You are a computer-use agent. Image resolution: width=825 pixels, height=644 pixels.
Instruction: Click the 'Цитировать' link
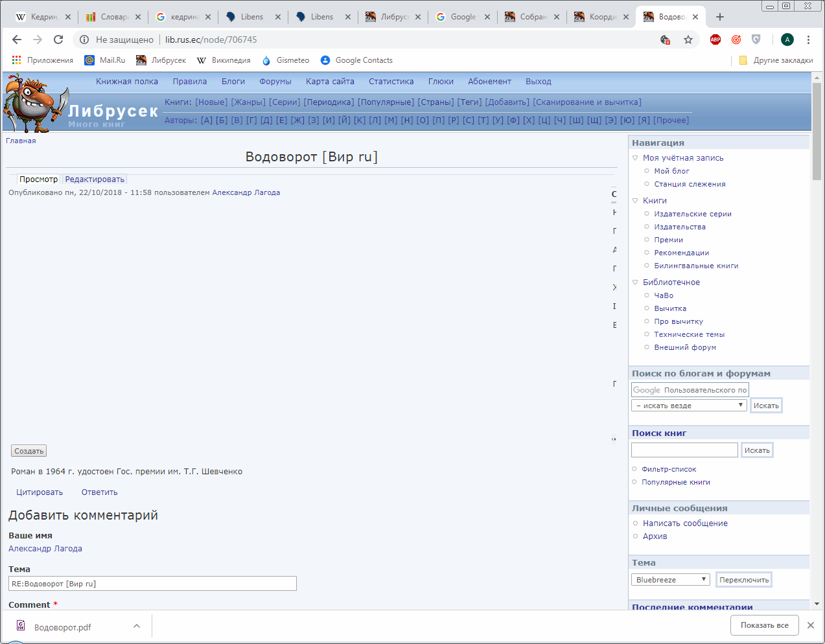click(x=40, y=492)
